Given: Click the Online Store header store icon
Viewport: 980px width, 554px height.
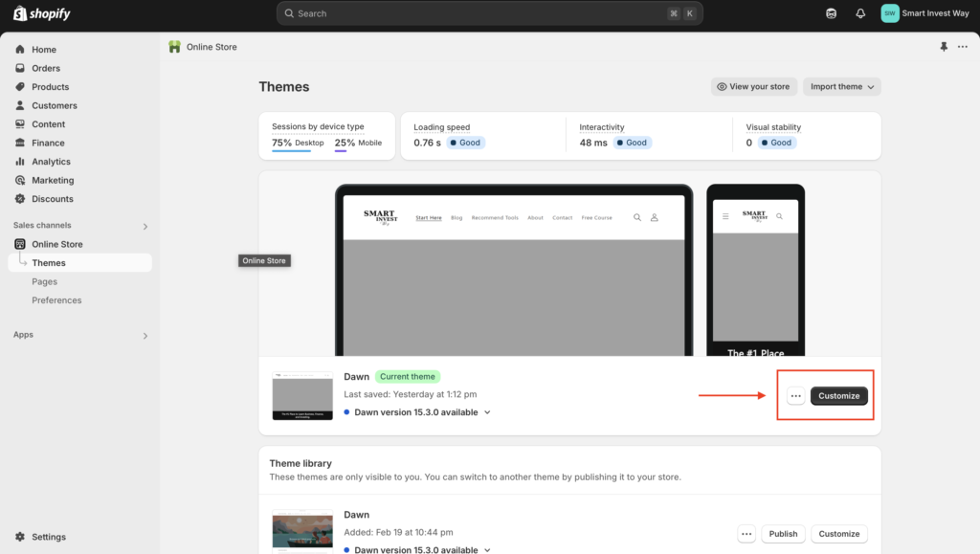Looking at the screenshot, I should point(174,47).
